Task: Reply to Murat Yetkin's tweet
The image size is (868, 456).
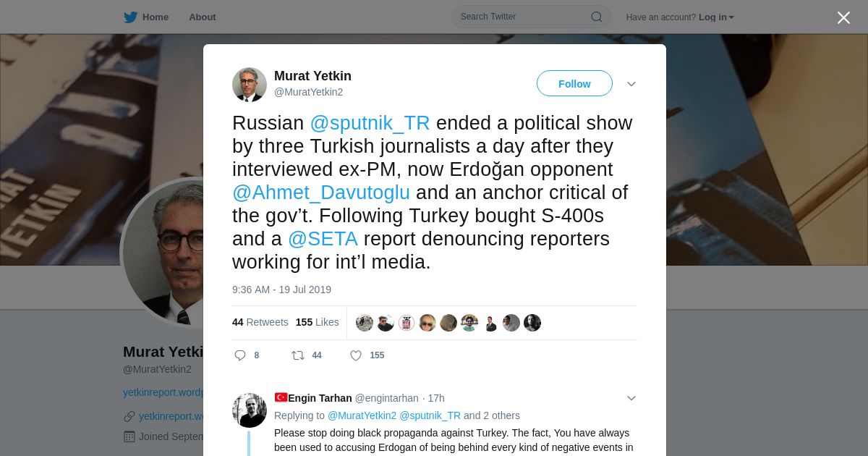Action: click(x=241, y=355)
